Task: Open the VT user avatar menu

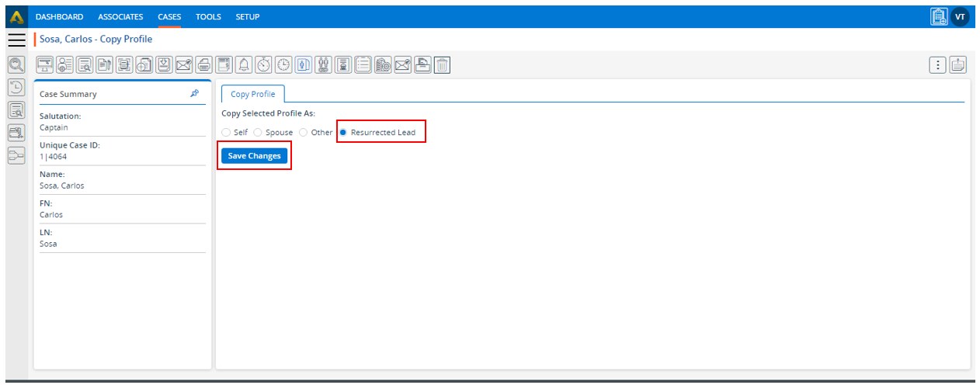Action: 961,16
